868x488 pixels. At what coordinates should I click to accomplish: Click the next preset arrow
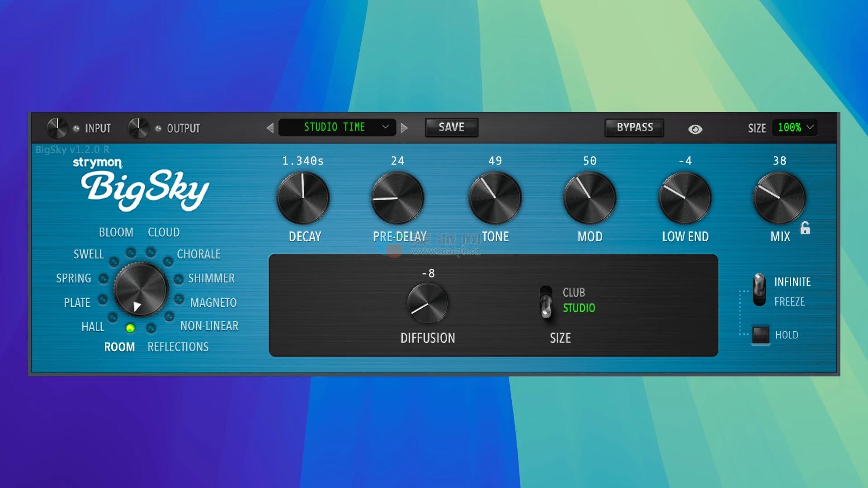click(x=404, y=128)
